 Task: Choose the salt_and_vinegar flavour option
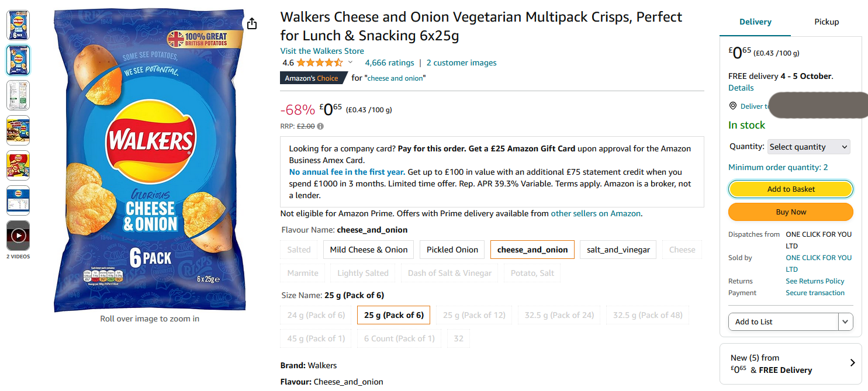tap(618, 250)
